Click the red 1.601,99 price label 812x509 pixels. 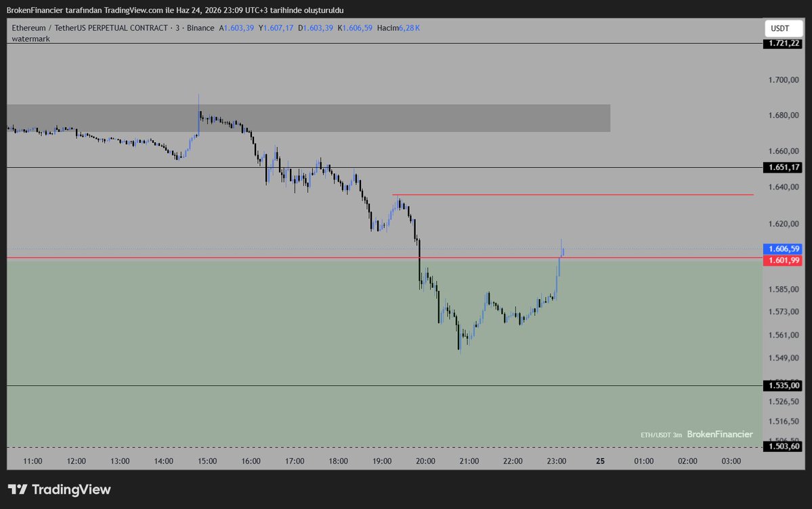[782, 260]
